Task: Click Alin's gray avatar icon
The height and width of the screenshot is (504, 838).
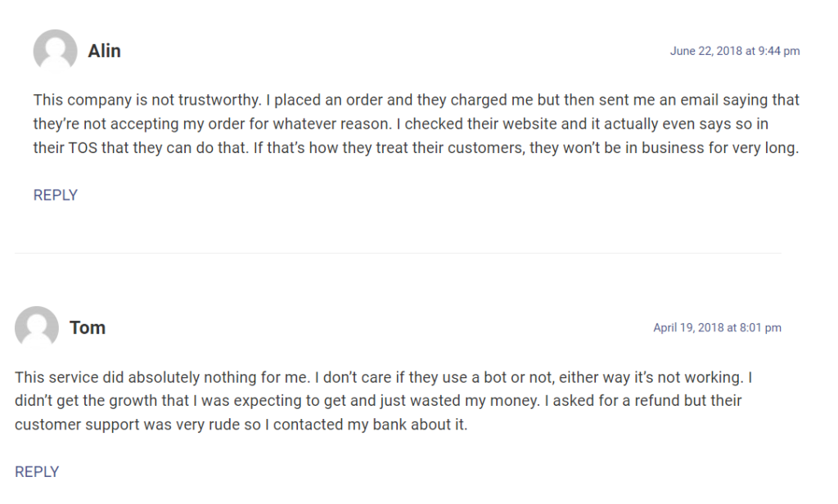Action: pos(55,51)
